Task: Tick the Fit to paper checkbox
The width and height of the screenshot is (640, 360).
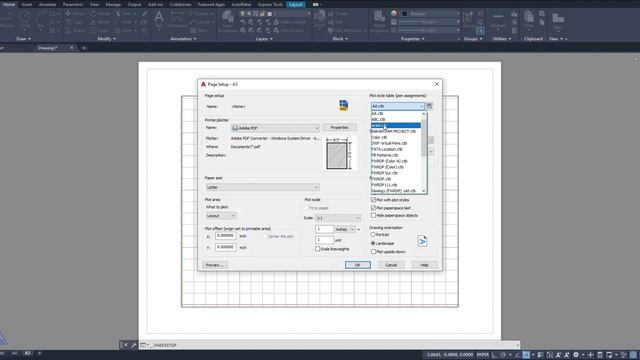Action: (307, 208)
